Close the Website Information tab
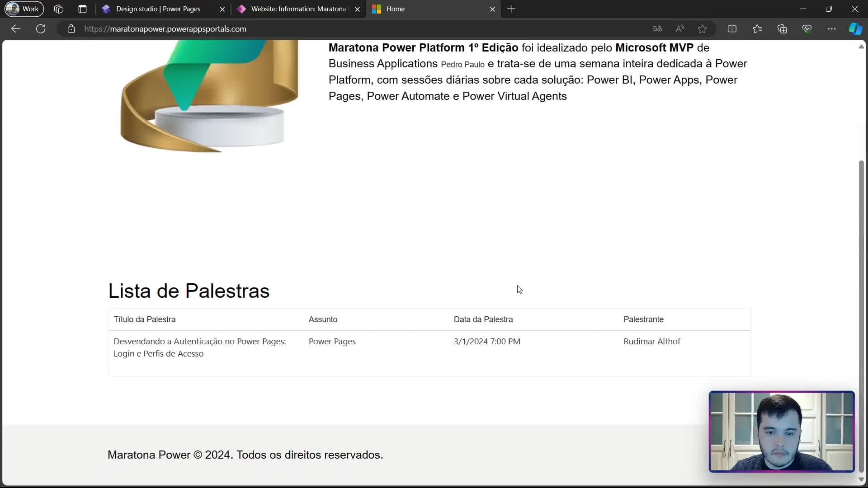This screenshot has height=488, width=868. tap(357, 9)
